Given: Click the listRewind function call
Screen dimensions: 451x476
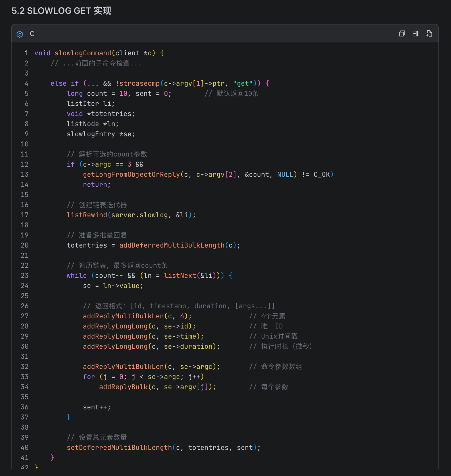Looking at the screenshot, I should point(87,215).
